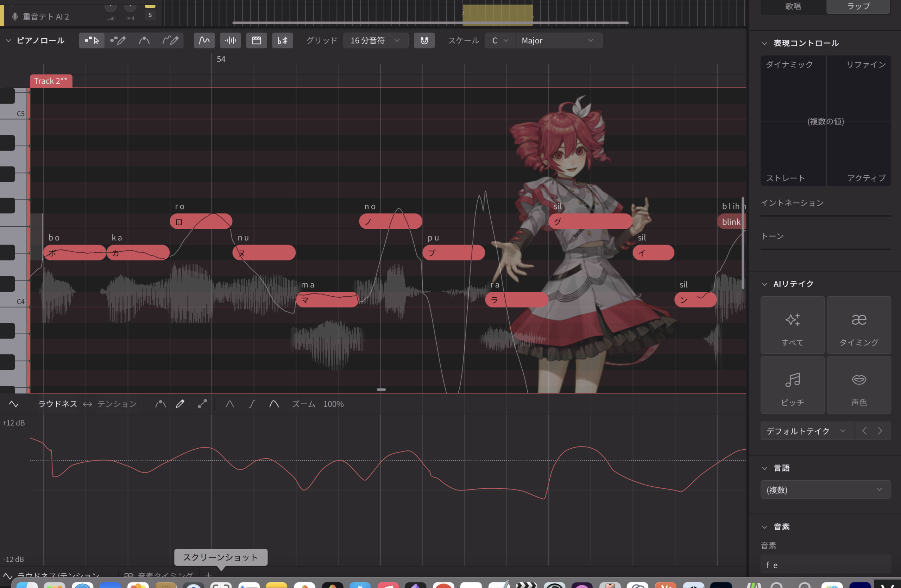901x588 pixels.
Task: Collapse the 表現コントロール section
Action: pos(764,43)
